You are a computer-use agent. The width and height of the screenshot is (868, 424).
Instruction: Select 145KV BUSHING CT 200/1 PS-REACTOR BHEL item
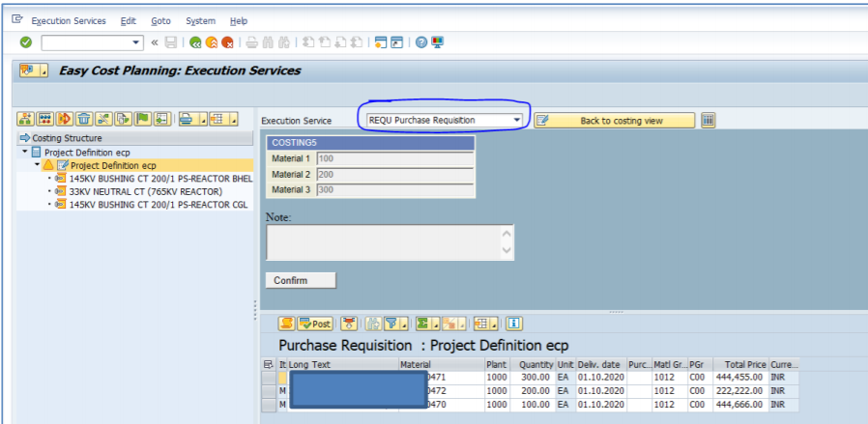point(160,179)
